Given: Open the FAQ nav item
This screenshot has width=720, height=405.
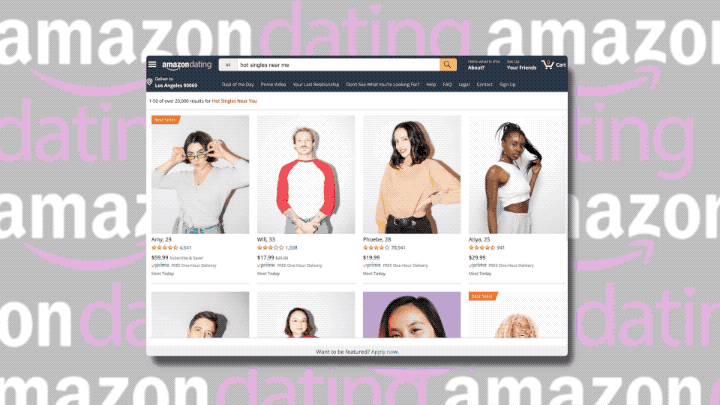Looking at the screenshot, I should (x=447, y=84).
